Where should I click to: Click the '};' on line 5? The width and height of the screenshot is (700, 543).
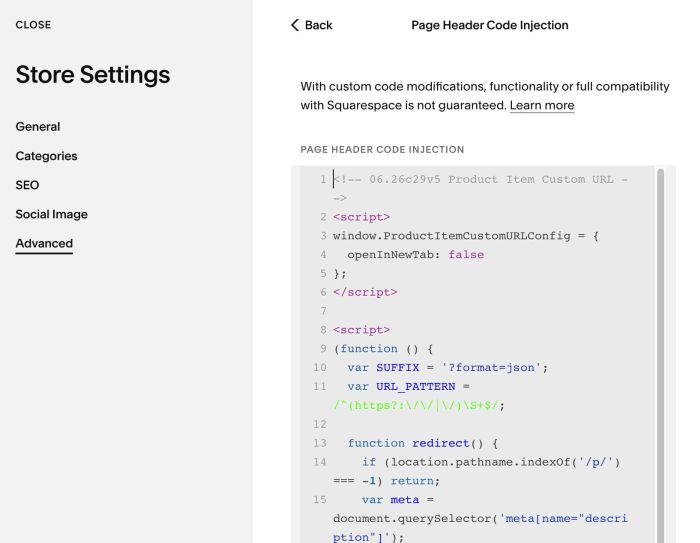(340, 273)
